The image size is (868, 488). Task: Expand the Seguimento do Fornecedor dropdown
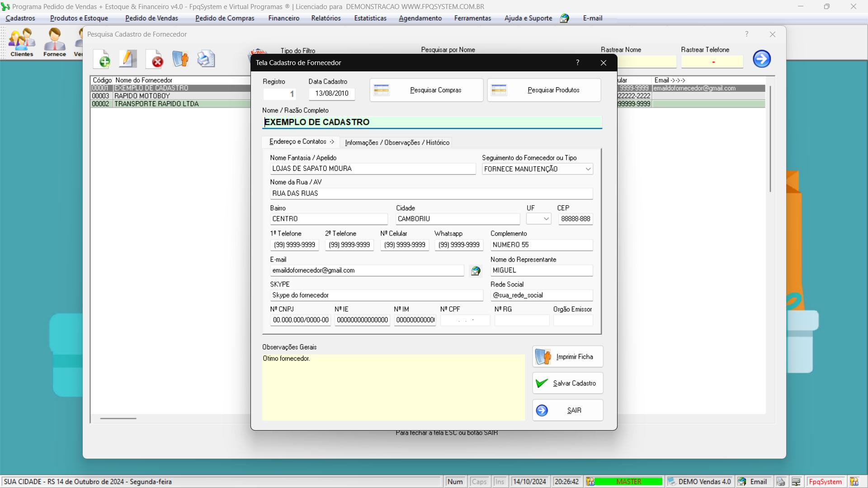coord(588,169)
